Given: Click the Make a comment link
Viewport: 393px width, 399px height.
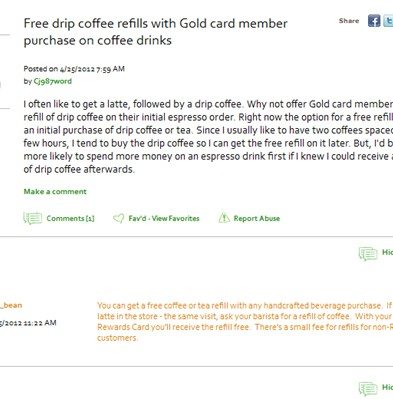Looking at the screenshot, I should tap(55, 191).
